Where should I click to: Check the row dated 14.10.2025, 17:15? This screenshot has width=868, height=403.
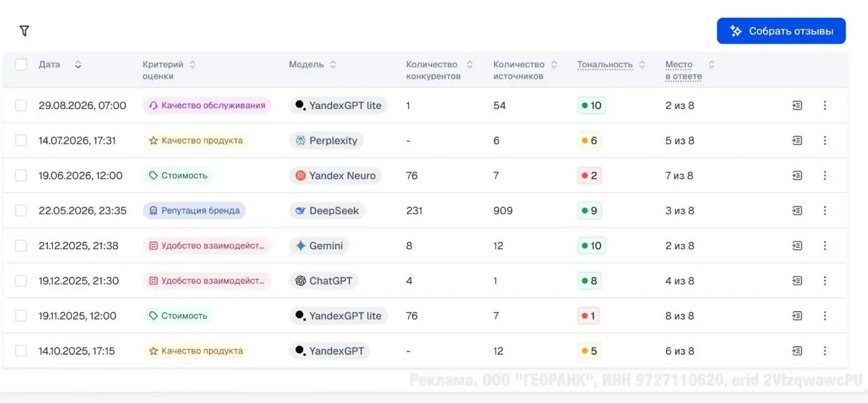pos(21,351)
